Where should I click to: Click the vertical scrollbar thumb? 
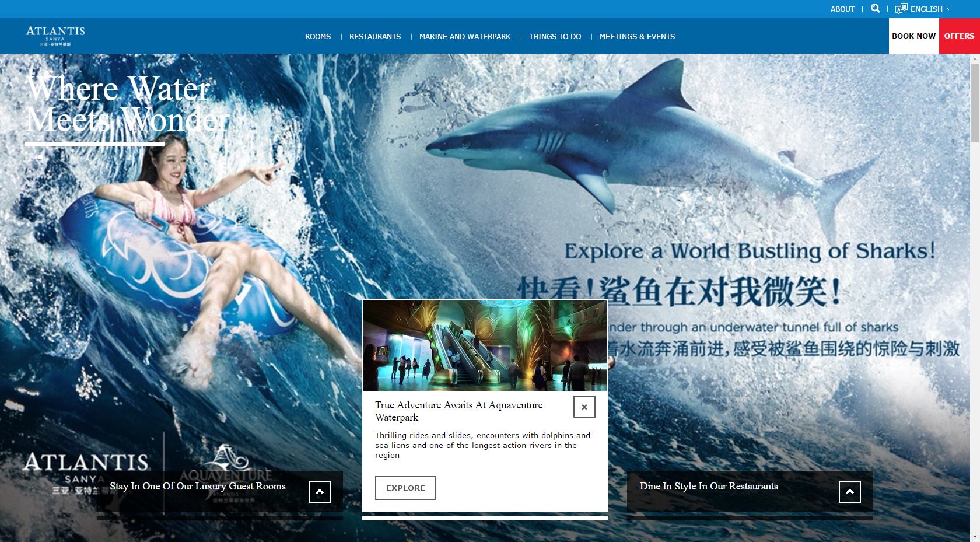coord(975,102)
